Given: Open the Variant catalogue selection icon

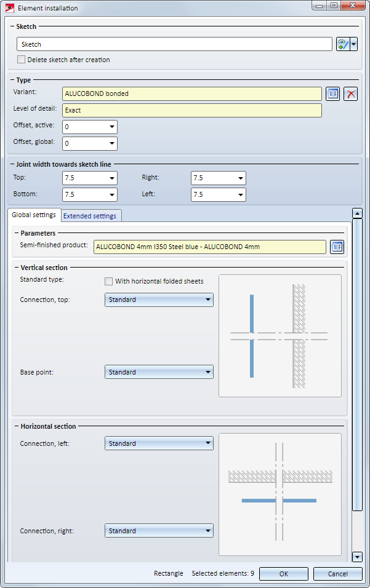Looking at the screenshot, I should coord(333,94).
